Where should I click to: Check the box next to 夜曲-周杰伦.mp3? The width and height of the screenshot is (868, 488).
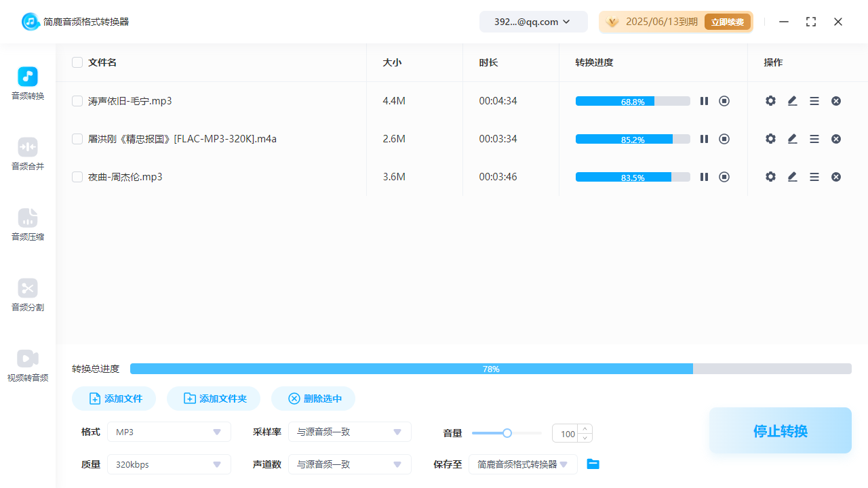[77, 177]
